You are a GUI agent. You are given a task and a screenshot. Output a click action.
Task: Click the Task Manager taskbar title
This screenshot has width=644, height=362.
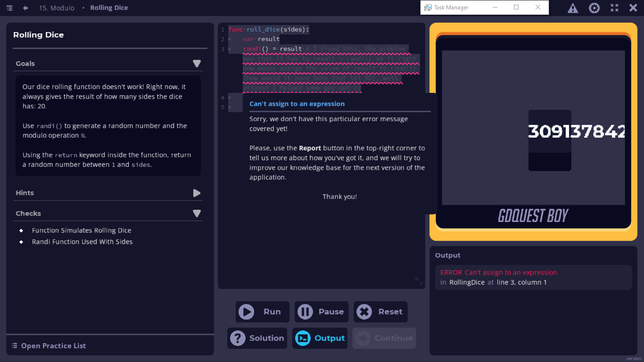(x=453, y=8)
